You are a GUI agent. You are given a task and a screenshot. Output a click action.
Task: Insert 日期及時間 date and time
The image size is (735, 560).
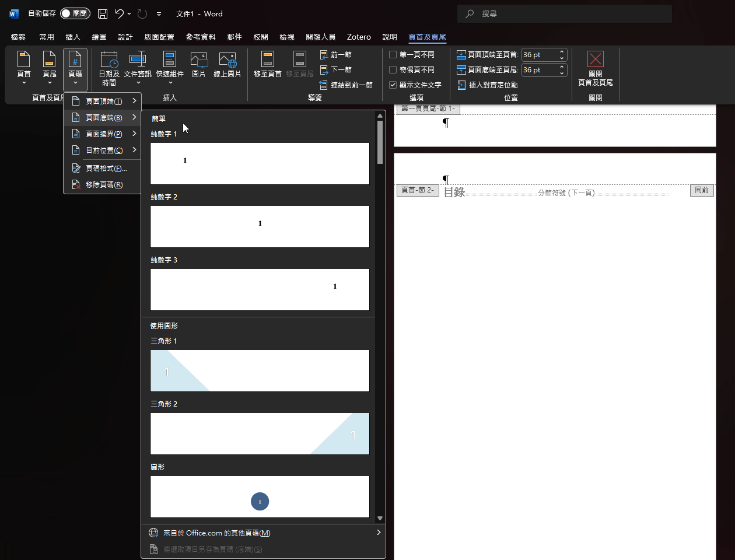pos(109,68)
